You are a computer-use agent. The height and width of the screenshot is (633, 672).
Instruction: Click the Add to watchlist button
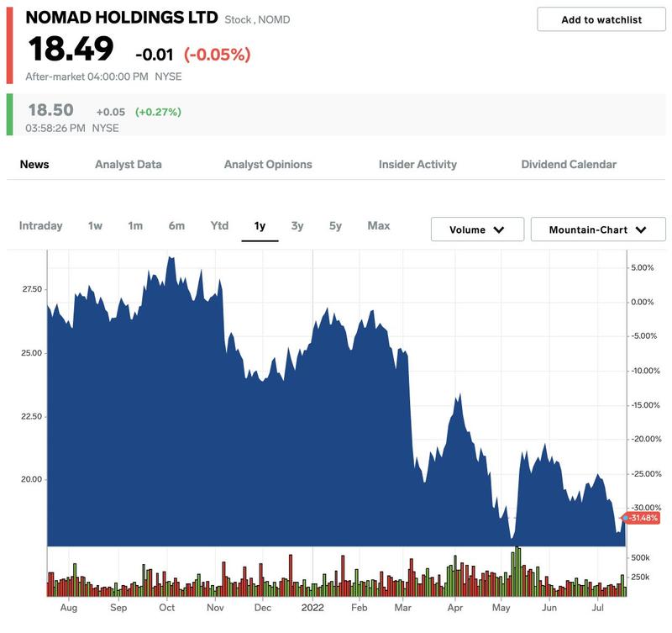point(601,19)
